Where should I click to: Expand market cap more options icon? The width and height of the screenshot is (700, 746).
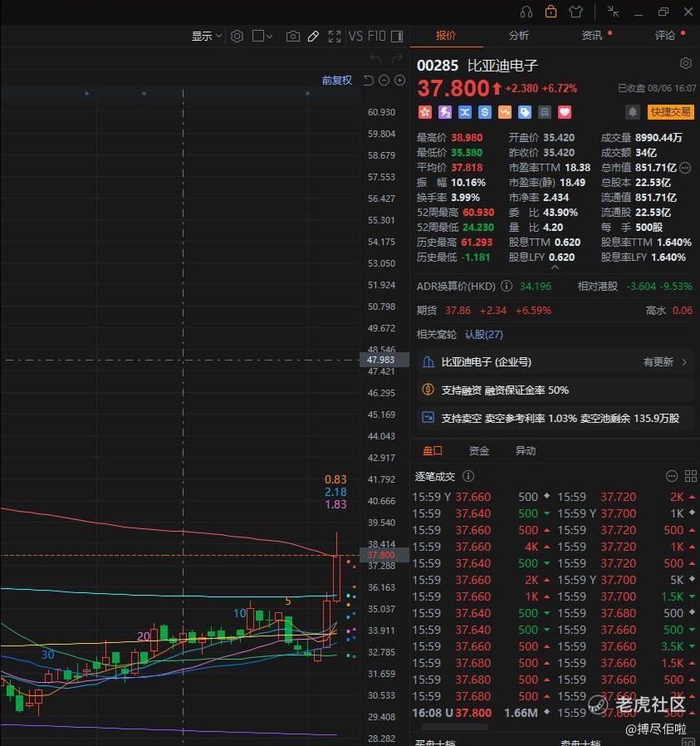pyautogui.click(x=685, y=168)
